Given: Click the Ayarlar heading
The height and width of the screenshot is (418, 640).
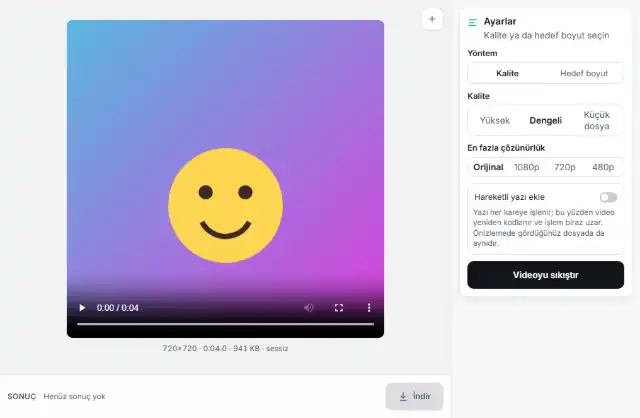Looking at the screenshot, I should click(500, 21).
